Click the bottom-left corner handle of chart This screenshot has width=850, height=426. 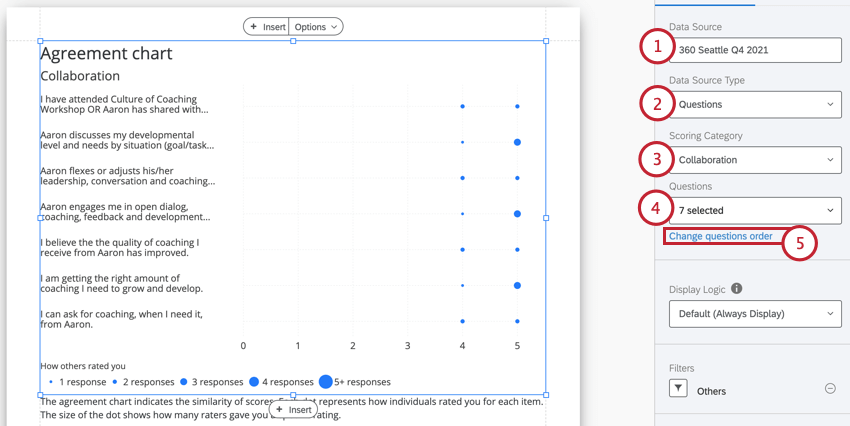pyautogui.click(x=40, y=395)
